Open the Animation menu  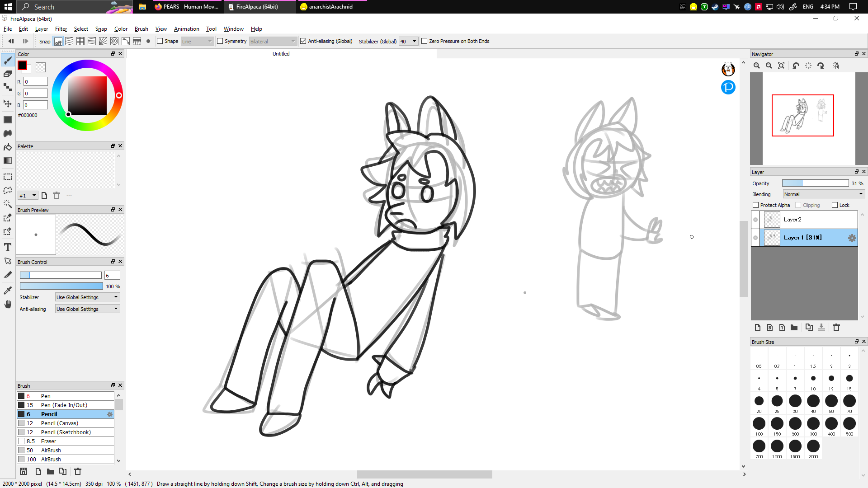[x=186, y=29]
